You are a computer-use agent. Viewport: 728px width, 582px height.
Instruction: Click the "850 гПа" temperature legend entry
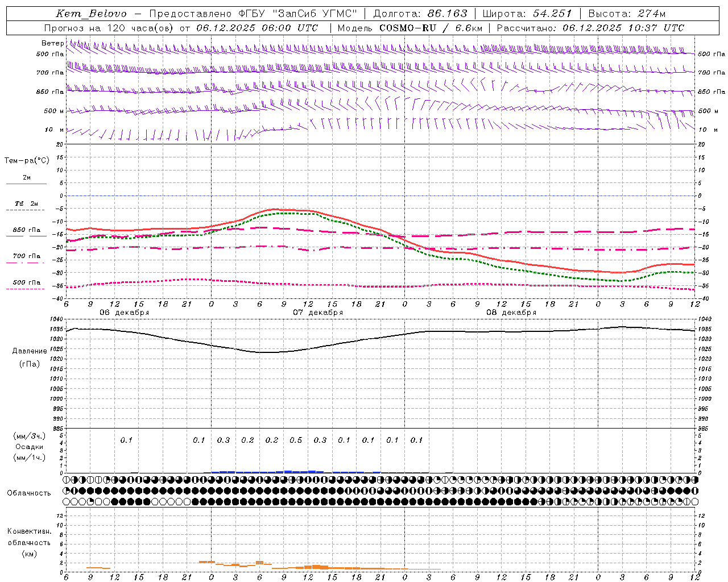(x=26, y=230)
